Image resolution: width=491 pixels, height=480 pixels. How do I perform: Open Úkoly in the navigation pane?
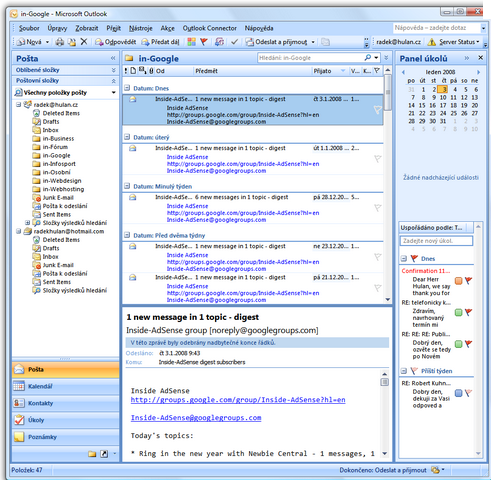click(x=66, y=420)
